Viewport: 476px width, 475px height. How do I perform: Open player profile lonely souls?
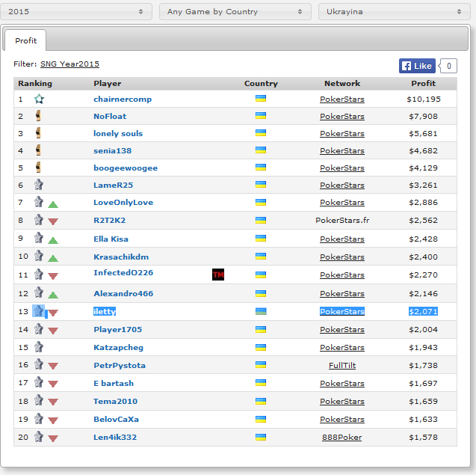[118, 133]
